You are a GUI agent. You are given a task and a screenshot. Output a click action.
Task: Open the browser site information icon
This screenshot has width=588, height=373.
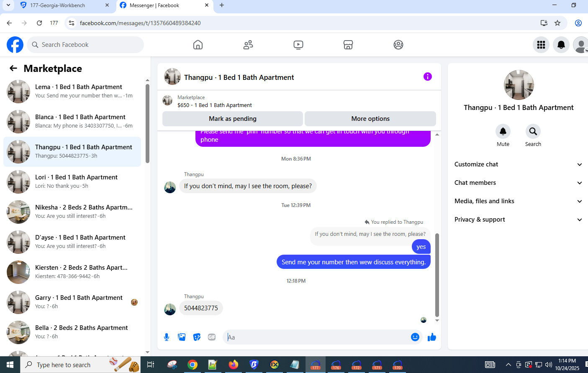[72, 23]
